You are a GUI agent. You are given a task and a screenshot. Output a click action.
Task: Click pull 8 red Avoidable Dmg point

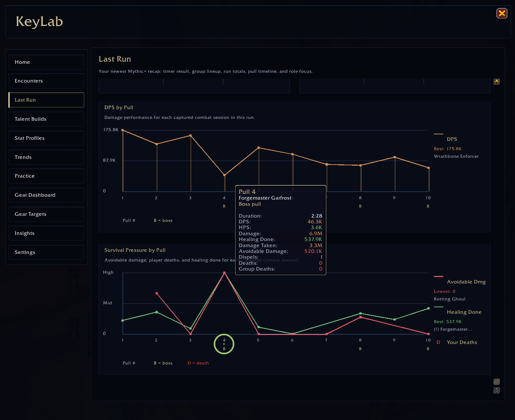coord(360,317)
